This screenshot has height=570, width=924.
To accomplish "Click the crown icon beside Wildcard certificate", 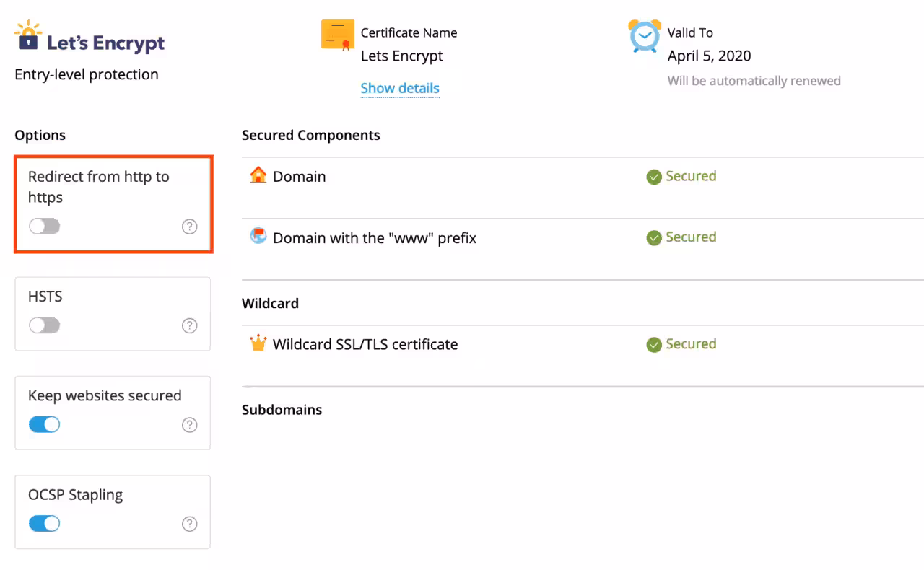I will 258,343.
